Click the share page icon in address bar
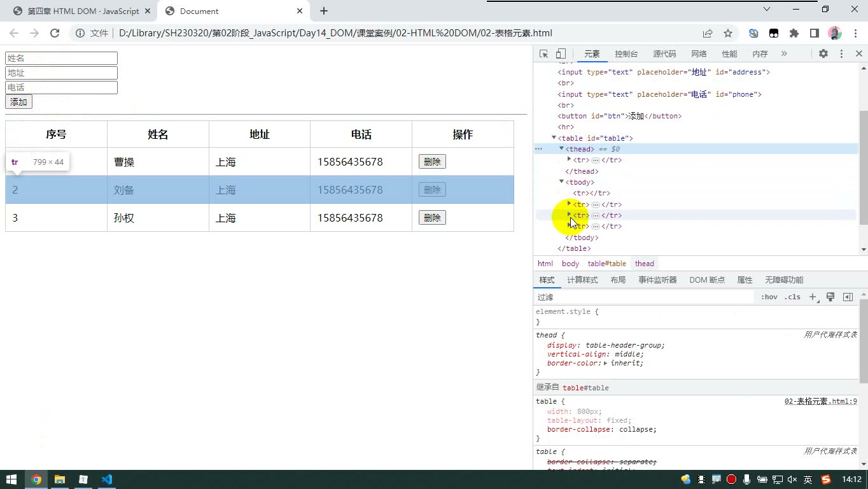The image size is (868, 489). (x=708, y=33)
